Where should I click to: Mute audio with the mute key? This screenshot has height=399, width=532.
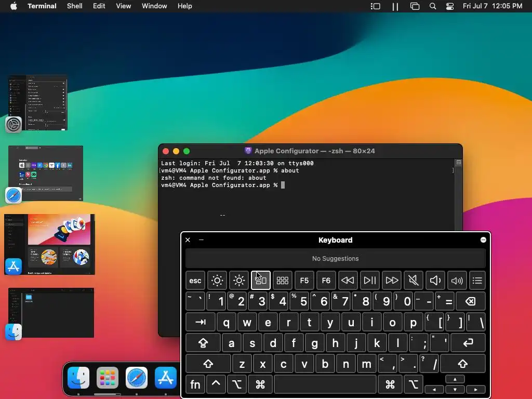pyautogui.click(x=413, y=281)
